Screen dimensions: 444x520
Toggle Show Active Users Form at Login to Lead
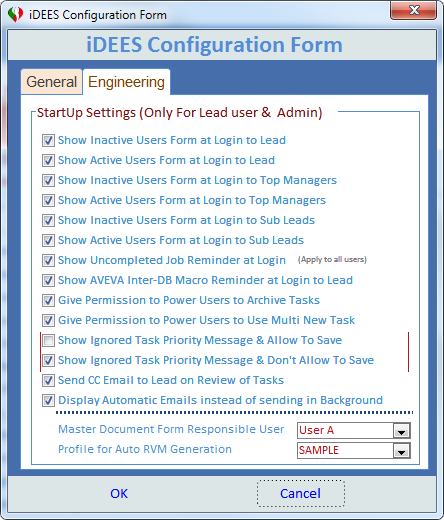48,160
